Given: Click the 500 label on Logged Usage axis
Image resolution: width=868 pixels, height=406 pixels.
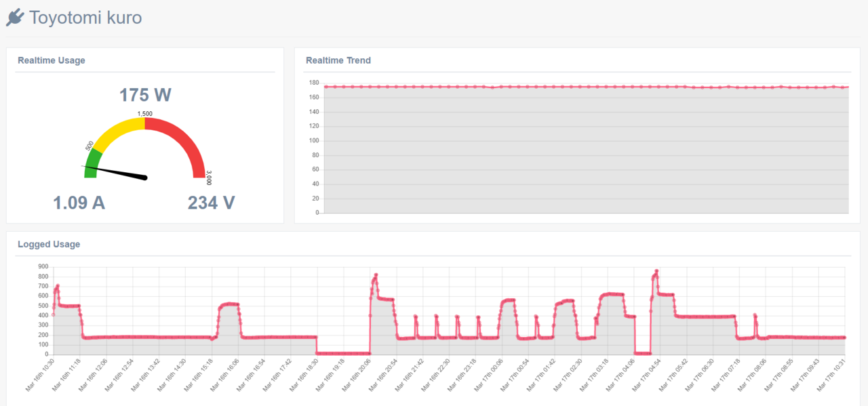Looking at the screenshot, I should coord(43,306).
